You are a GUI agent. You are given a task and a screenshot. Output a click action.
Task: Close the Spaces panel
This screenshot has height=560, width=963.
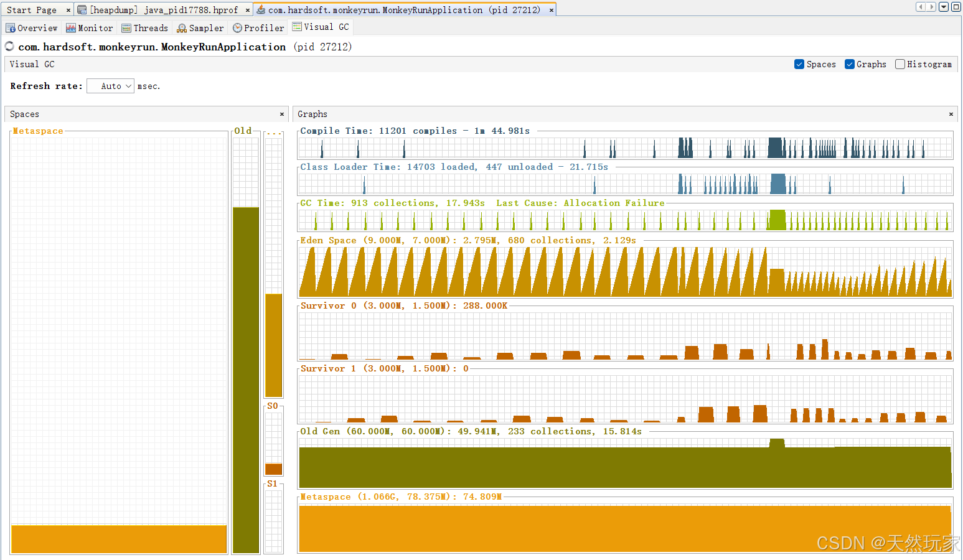pos(282,114)
